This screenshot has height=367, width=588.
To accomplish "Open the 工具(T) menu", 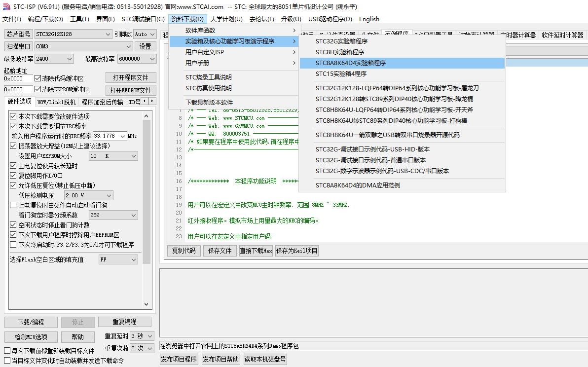I will [x=79, y=19].
